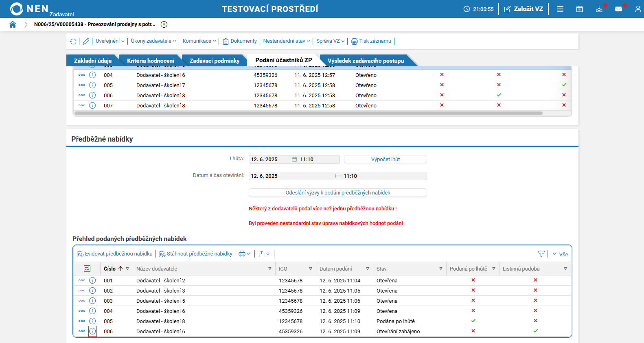Open the hamburger main menu
This screenshot has height=343, width=644.
(x=560, y=9)
